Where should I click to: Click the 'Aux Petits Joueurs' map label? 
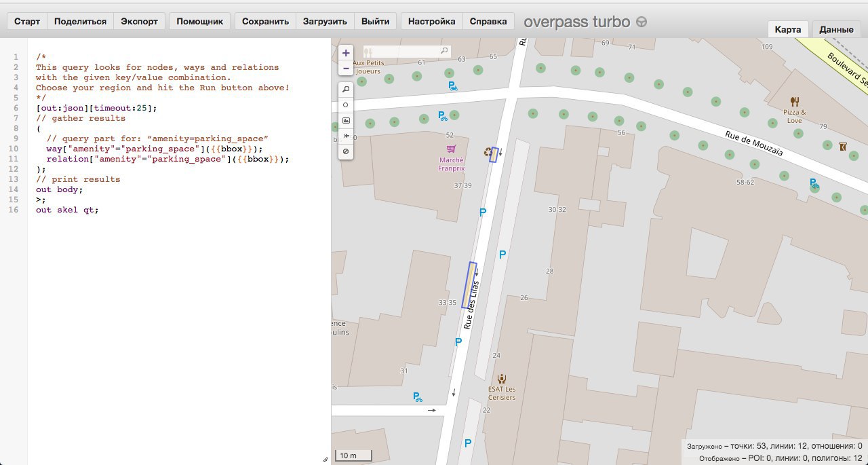tap(368, 67)
